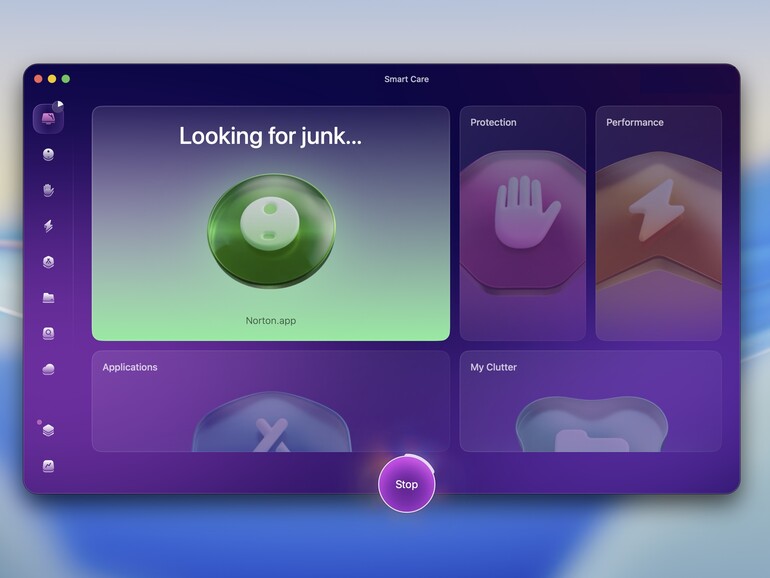This screenshot has width=770, height=578.
Task: Click the green junk disc graphic
Action: click(272, 231)
